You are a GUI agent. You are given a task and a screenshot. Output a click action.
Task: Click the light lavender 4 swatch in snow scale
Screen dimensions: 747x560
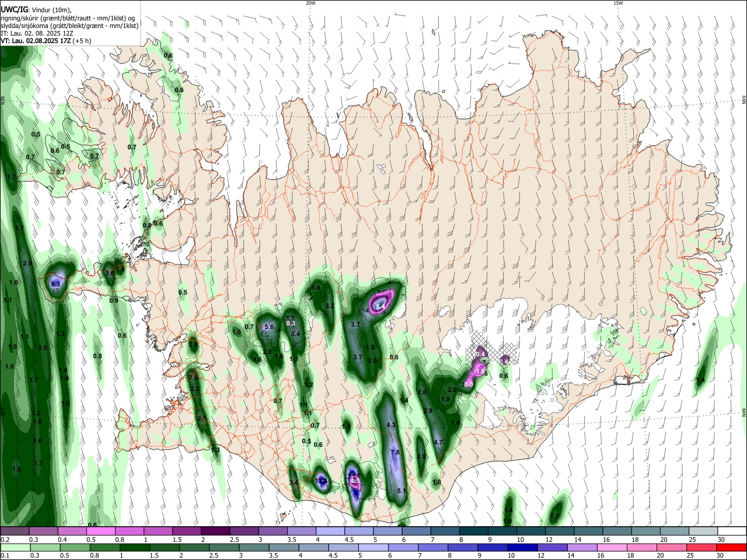[x=330, y=531]
